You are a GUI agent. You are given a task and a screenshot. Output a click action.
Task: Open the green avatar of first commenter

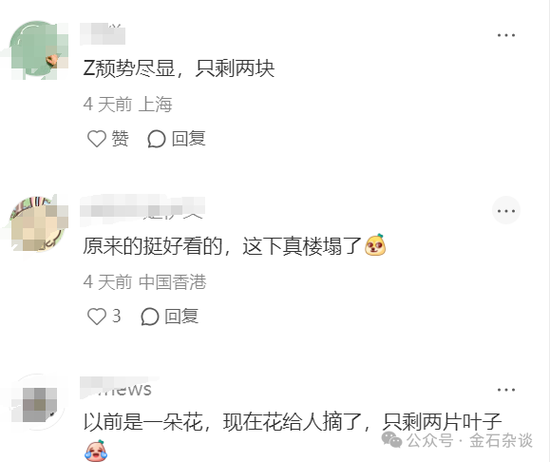pos(39,50)
